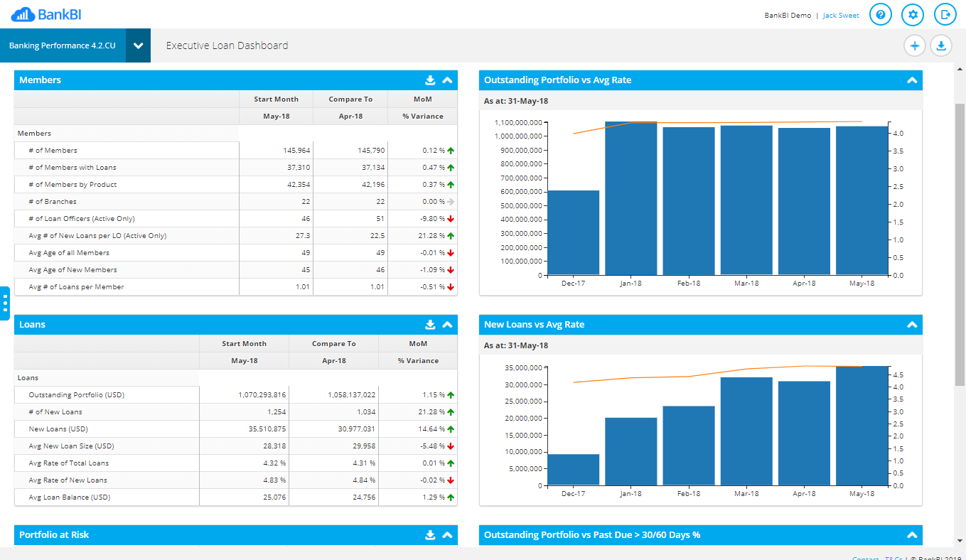The width and height of the screenshot is (966, 560).
Task: Select the BankBI Demo menu item
Action: 788,14
